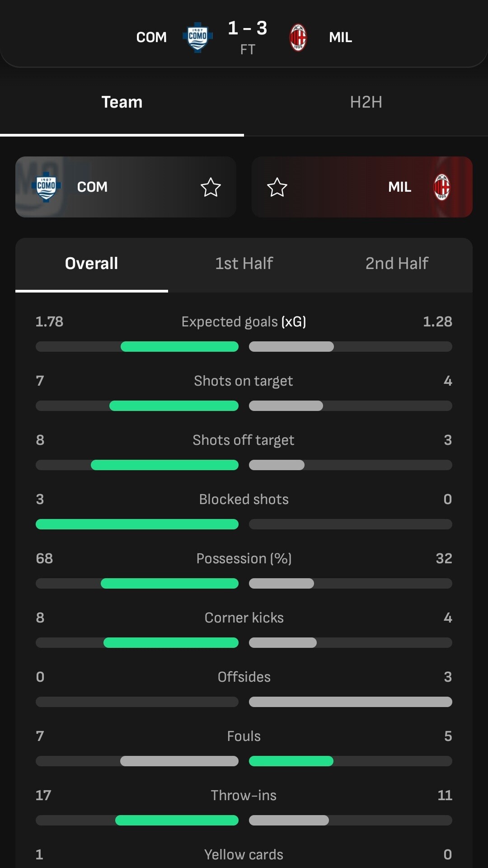
Task: Show 2nd Half statistics
Action: click(x=397, y=264)
